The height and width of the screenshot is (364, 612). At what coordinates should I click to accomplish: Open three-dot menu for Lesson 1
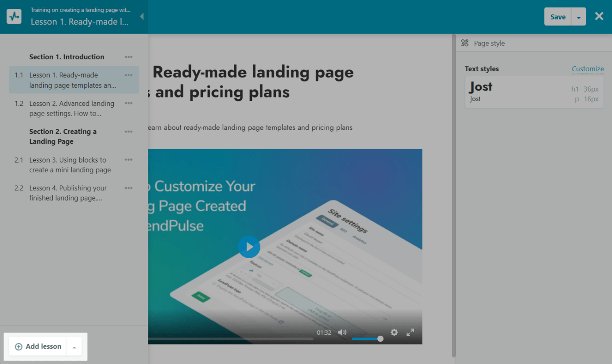point(128,75)
